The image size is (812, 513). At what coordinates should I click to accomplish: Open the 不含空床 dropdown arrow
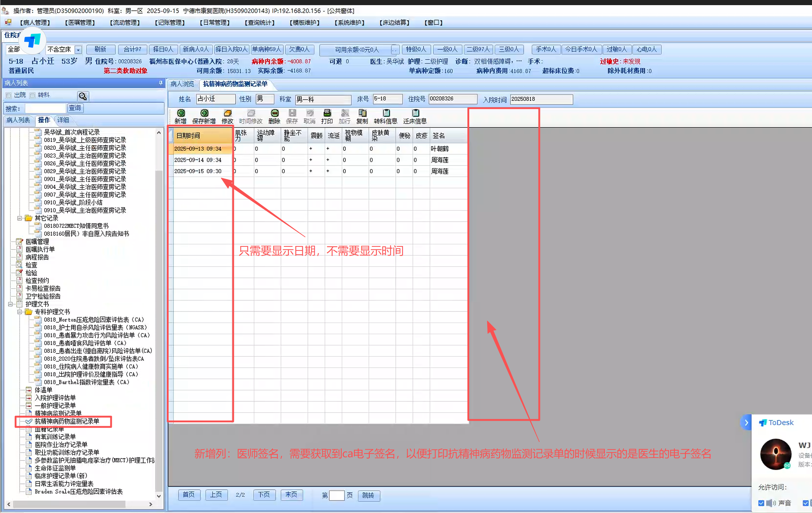(x=78, y=50)
